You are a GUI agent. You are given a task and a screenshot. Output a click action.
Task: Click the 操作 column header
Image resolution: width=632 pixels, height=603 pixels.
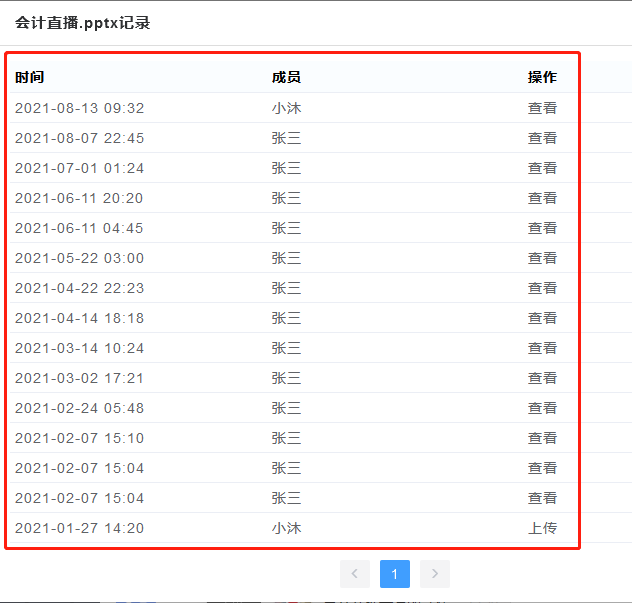point(542,78)
